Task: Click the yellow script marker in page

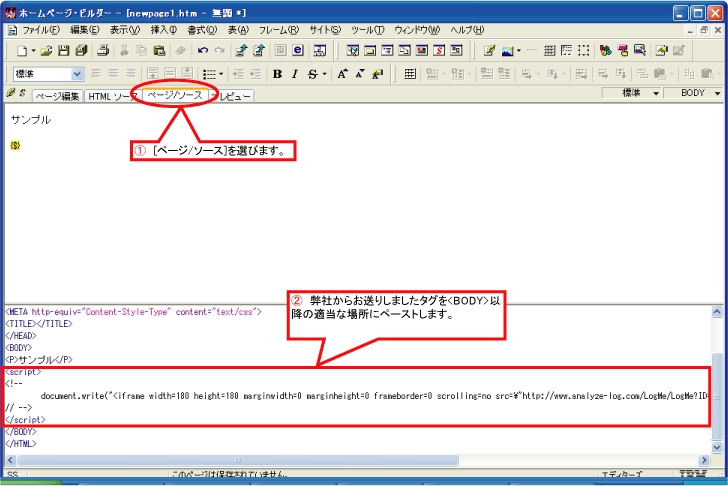Action: (x=15, y=146)
